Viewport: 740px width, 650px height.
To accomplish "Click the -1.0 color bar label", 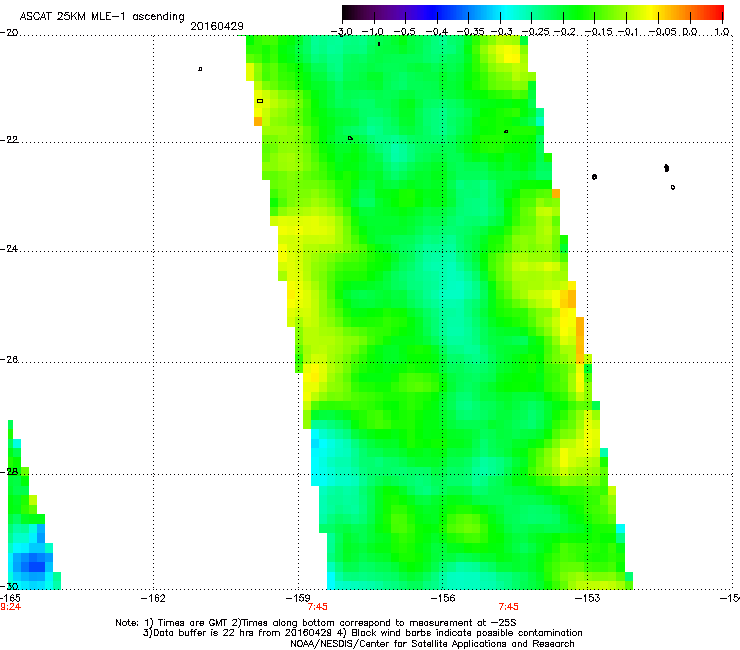I will coord(373,32).
